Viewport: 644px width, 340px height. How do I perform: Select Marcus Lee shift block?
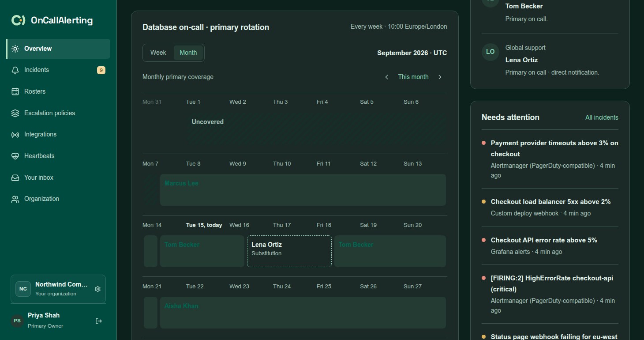tap(303, 190)
